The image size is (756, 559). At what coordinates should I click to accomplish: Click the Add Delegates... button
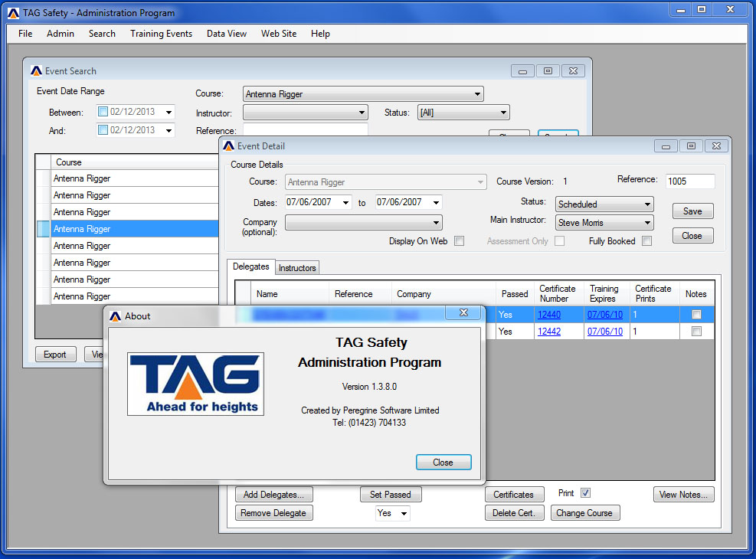[x=274, y=495]
